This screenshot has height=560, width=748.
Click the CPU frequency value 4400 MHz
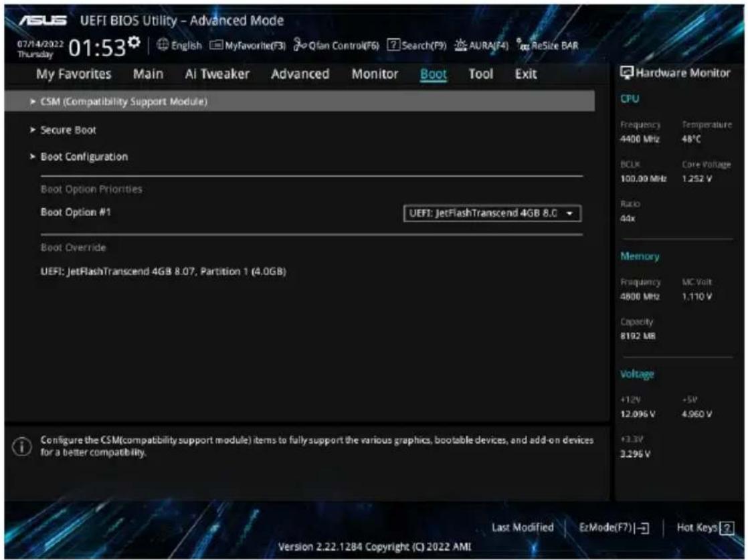640,139
